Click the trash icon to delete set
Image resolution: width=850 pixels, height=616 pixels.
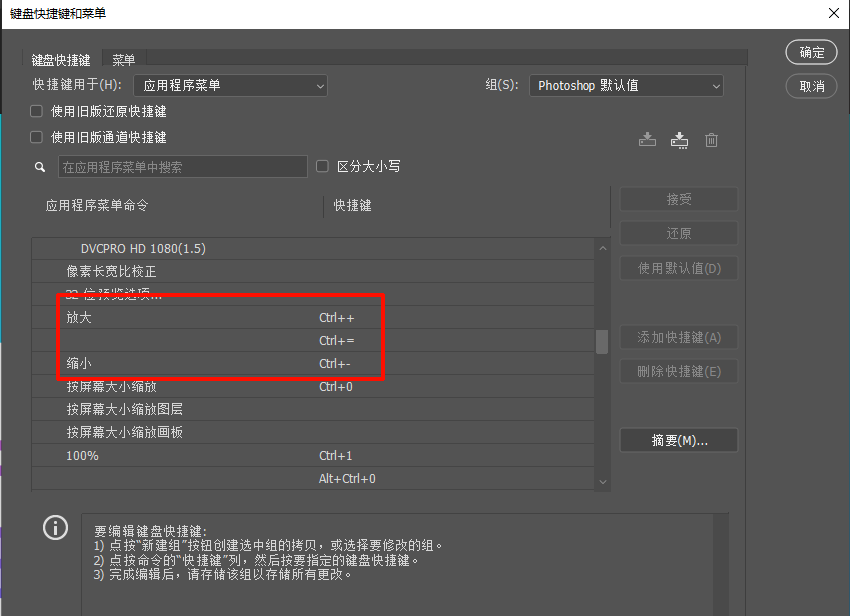pos(711,140)
